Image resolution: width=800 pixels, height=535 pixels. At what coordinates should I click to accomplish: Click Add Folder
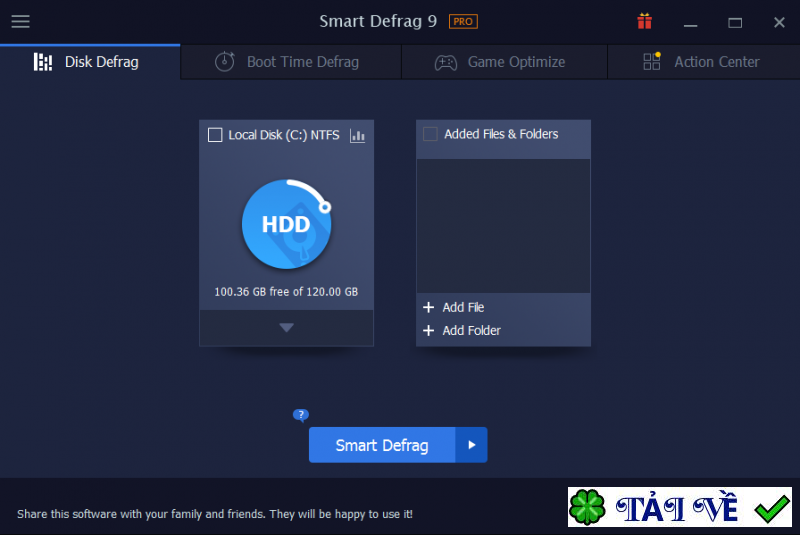click(x=471, y=330)
